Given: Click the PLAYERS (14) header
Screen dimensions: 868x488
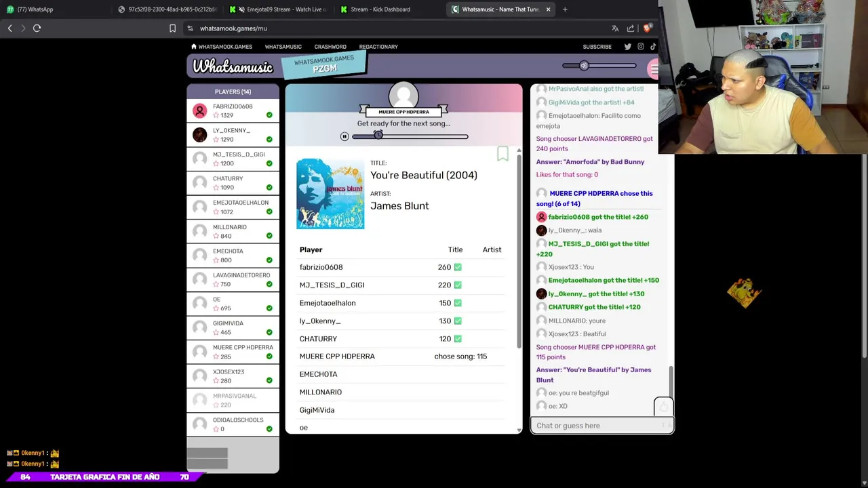Looking at the screenshot, I should pyautogui.click(x=233, y=91).
